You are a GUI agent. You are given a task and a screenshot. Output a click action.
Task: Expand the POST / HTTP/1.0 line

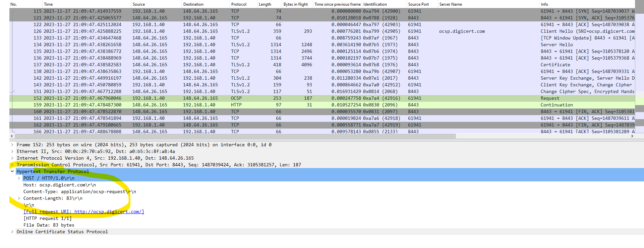(x=19, y=178)
